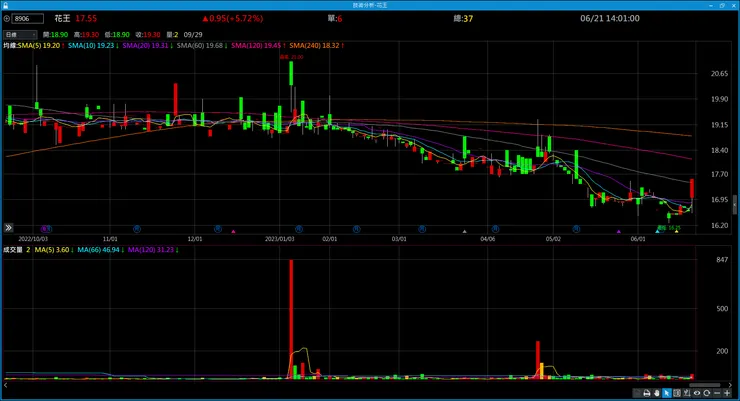Zoom in with the plus icon

(x=727, y=393)
